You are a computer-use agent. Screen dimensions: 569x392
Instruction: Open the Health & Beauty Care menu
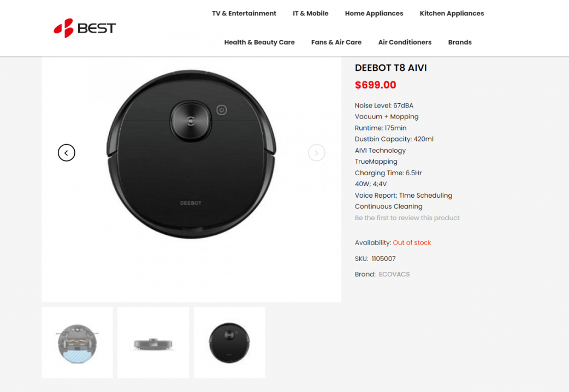pos(259,42)
